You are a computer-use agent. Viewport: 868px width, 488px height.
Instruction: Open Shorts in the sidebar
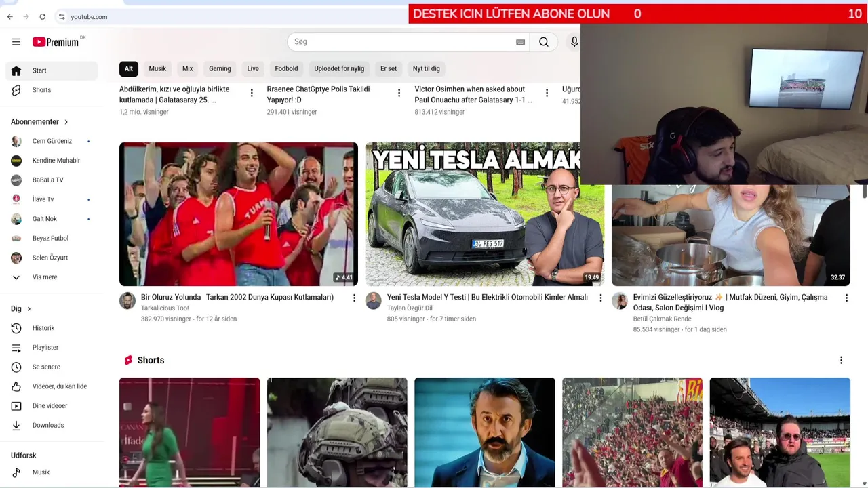[x=52, y=90]
